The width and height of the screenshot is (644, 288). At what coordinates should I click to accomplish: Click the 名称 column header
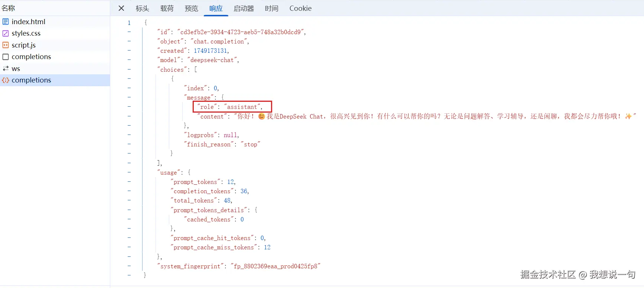click(x=8, y=8)
